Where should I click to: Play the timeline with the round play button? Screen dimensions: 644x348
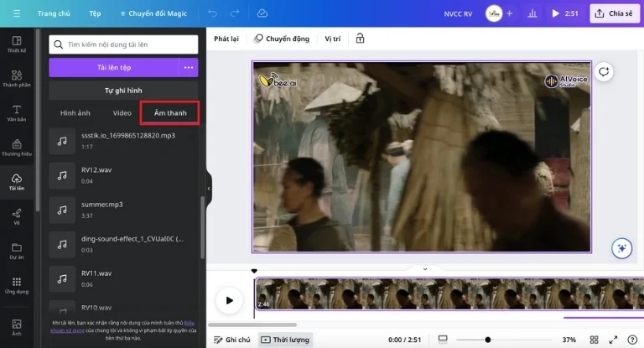pyautogui.click(x=229, y=300)
